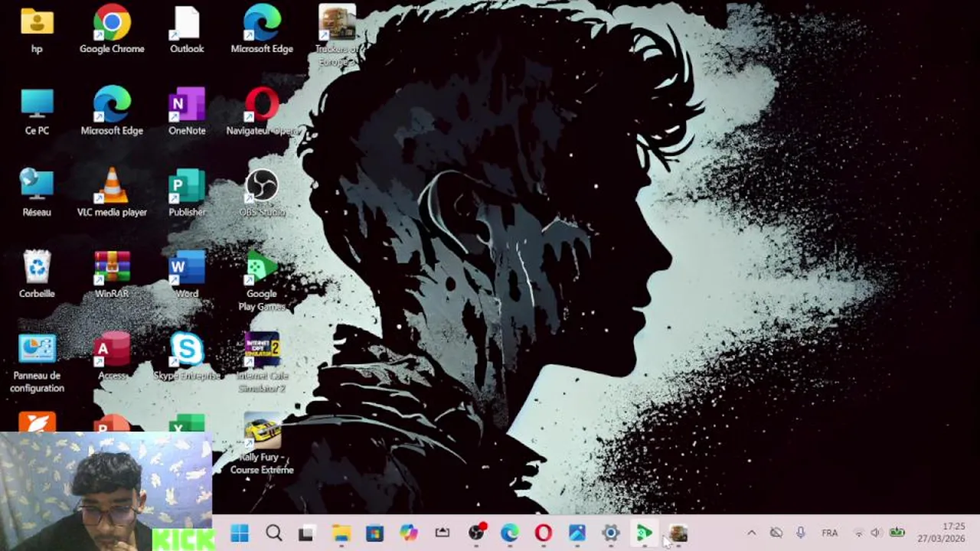
Task: Select the WinRAR desktop shortcut
Action: click(112, 275)
